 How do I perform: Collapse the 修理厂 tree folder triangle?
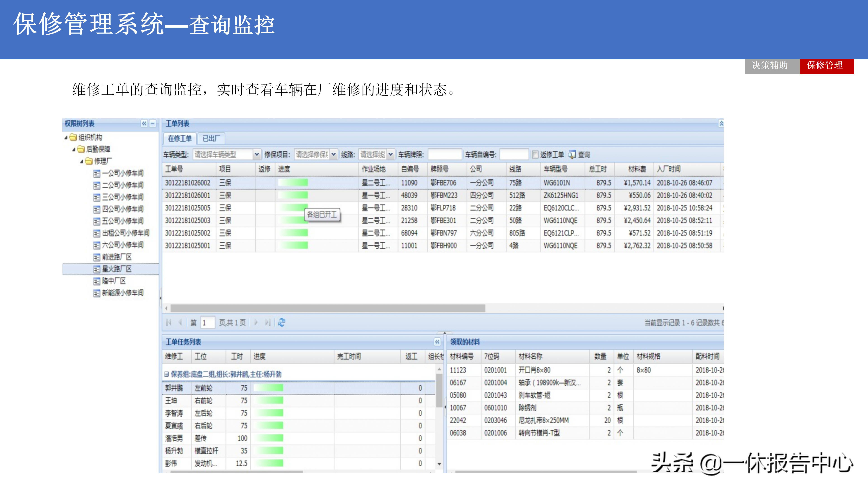pos(82,161)
